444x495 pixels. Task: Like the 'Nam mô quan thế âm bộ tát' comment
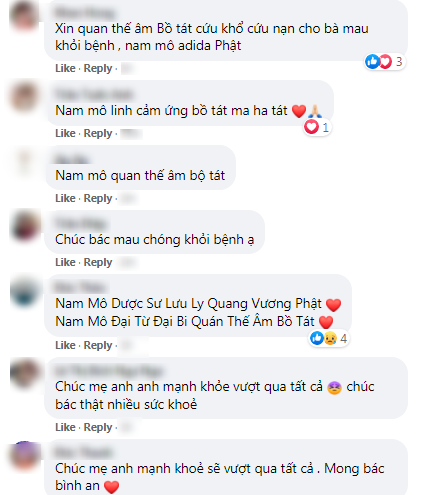[65, 198]
